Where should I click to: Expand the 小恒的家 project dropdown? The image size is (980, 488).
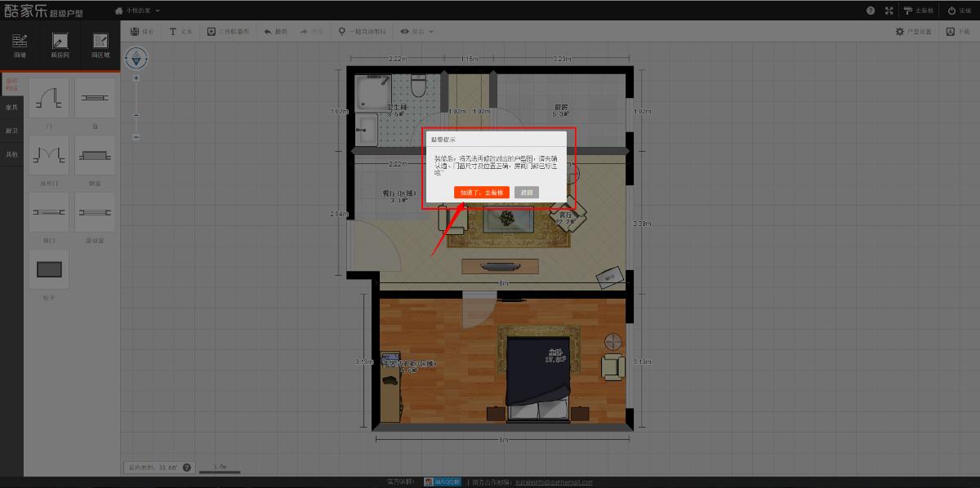[x=137, y=11]
